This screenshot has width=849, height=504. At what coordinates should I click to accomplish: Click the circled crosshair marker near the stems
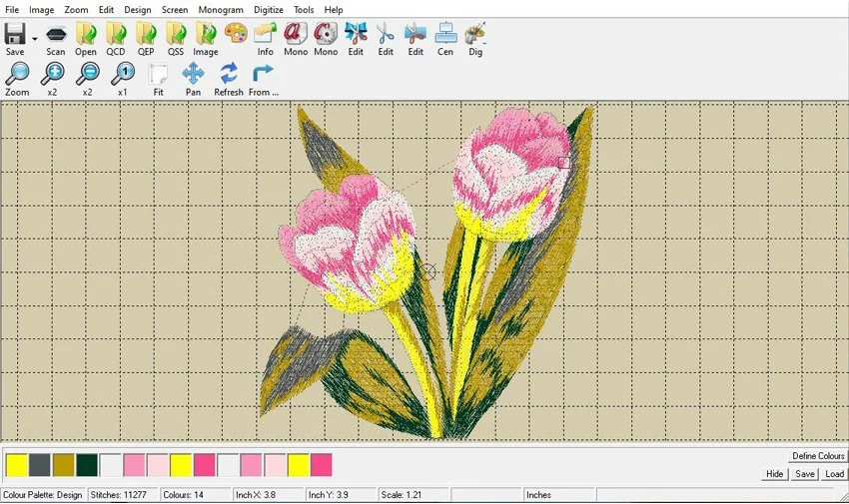click(427, 271)
